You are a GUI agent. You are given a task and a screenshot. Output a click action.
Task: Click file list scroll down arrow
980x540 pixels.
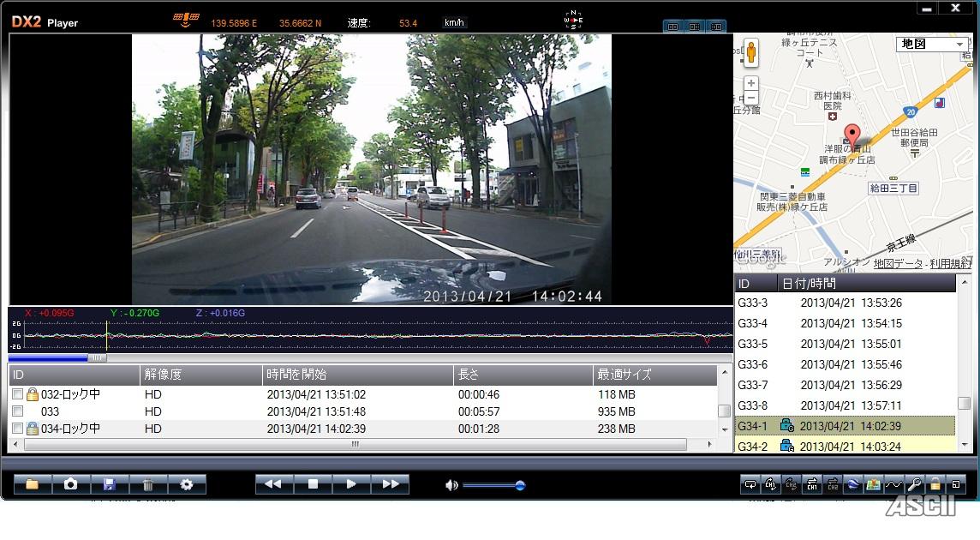click(x=725, y=429)
